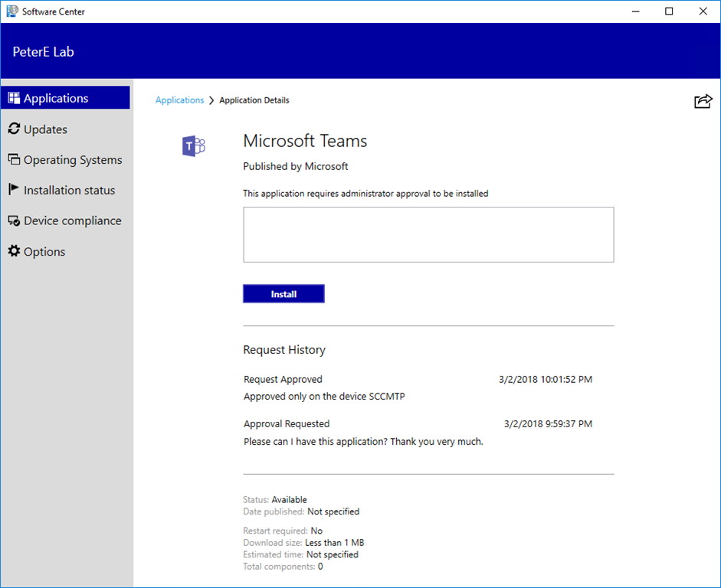Select the Request Approved history entry
The height and width of the screenshot is (588, 721).
(283, 379)
